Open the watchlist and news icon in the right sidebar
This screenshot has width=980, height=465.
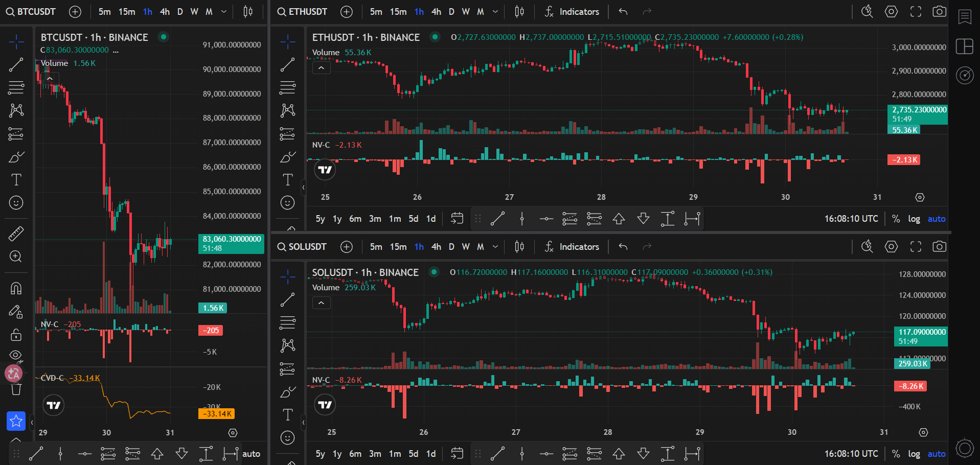(965, 17)
